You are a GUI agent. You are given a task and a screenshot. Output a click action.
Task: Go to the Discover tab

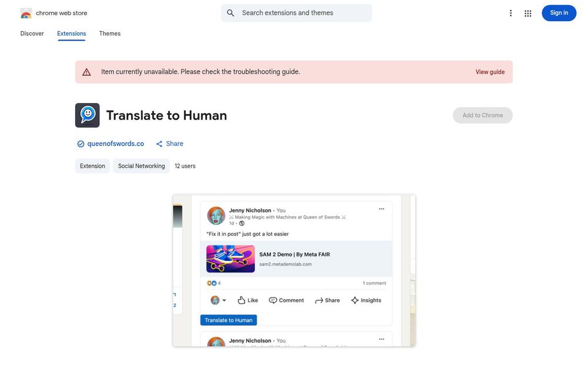click(x=32, y=34)
